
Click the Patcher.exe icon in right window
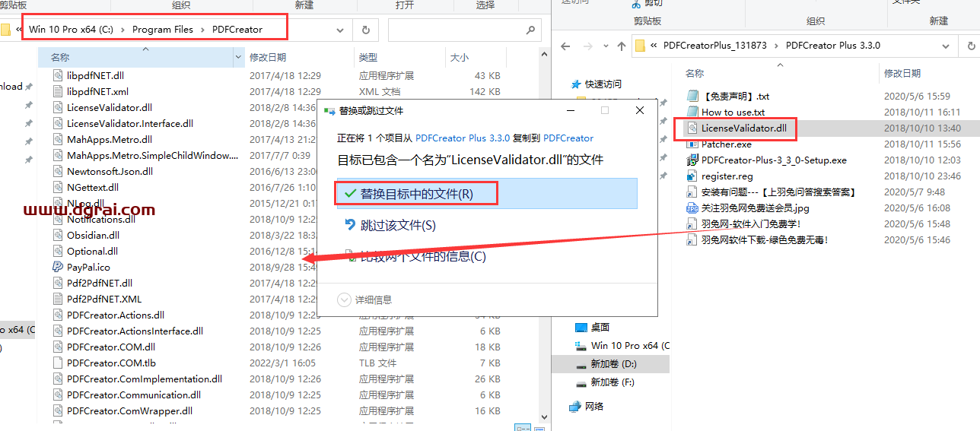[x=692, y=144]
